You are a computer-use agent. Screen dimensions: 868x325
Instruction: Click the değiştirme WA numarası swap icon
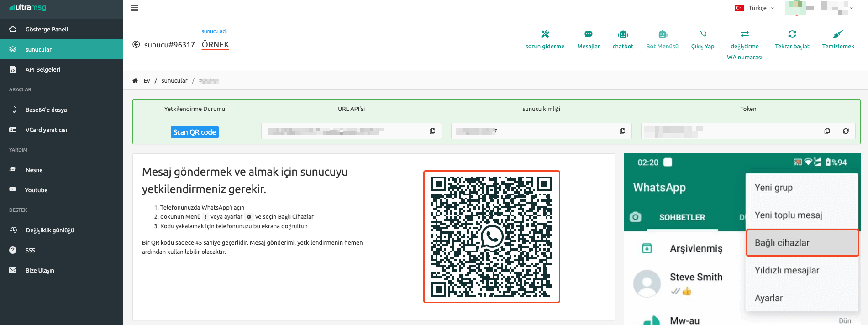click(x=744, y=34)
